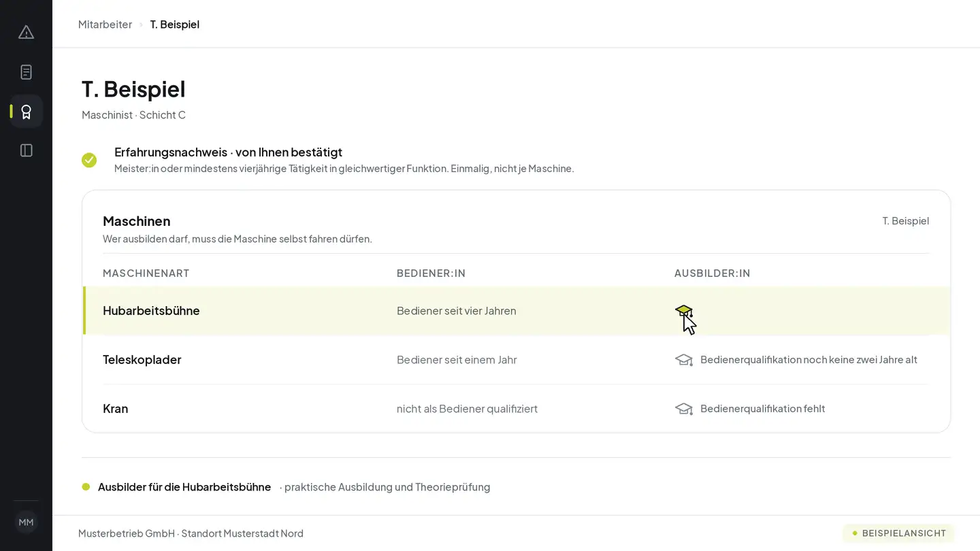Go to Mitarbeiter in the breadcrumb
The height and width of the screenshot is (551, 980).
(105, 24)
